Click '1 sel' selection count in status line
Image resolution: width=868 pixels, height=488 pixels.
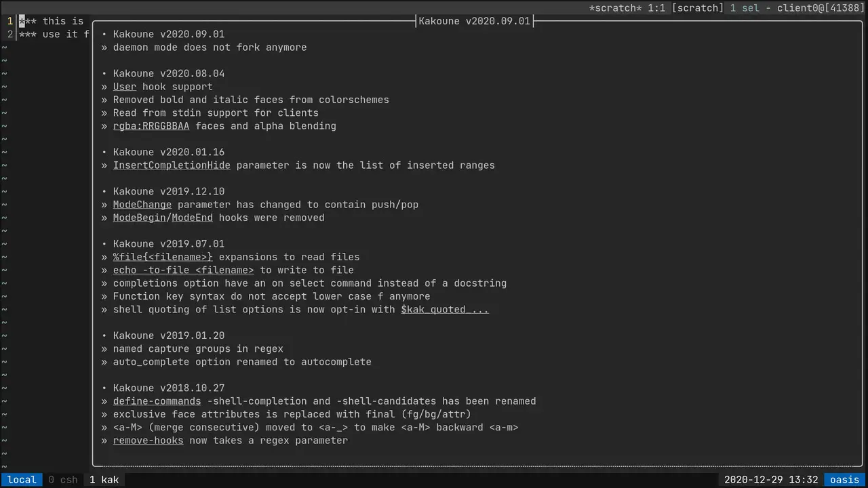click(x=745, y=8)
